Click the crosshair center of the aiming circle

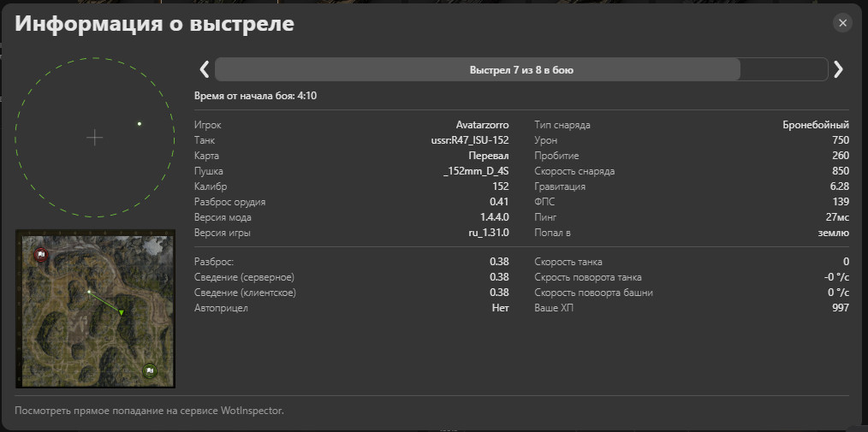[94, 137]
